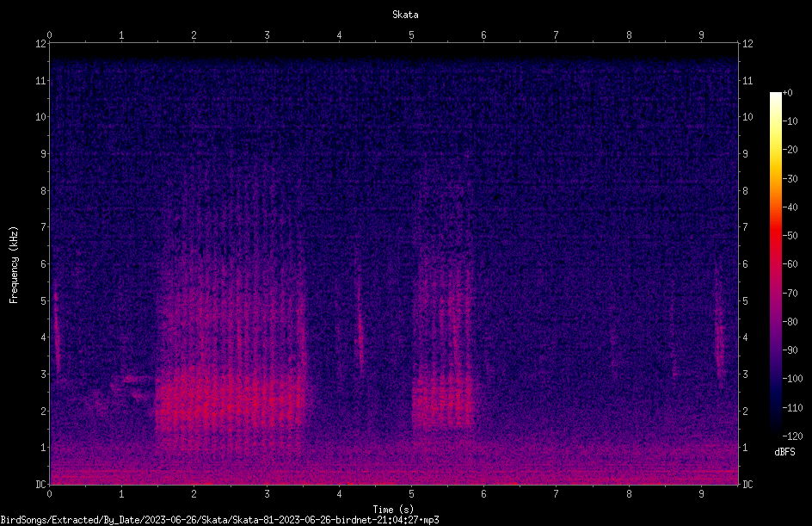Click the "-20" color bar label

(790, 150)
